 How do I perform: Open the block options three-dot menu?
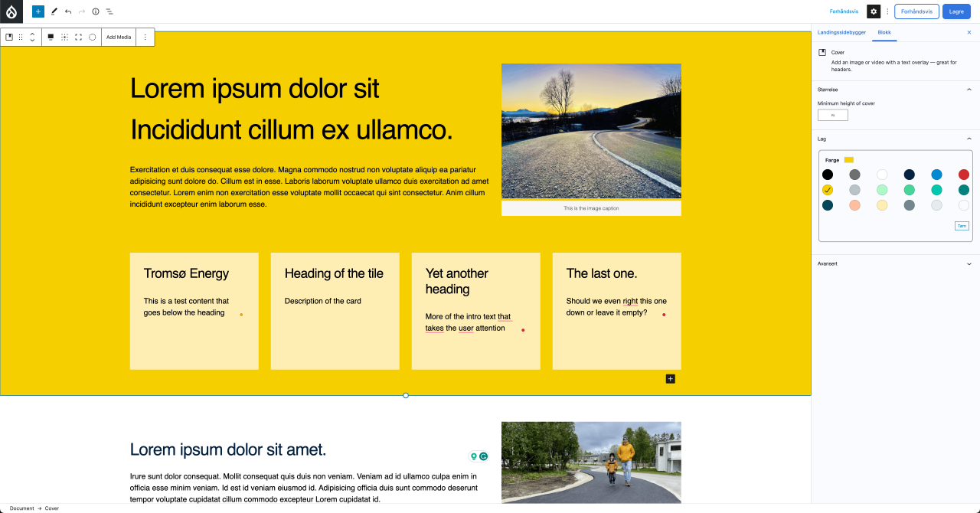(x=145, y=37)
